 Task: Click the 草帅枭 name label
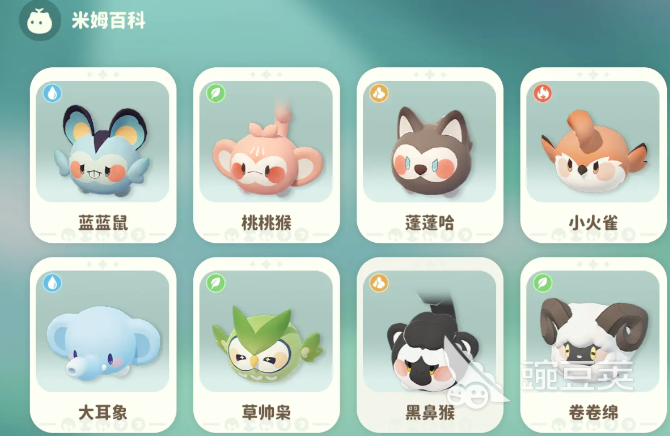coord(266,412)
